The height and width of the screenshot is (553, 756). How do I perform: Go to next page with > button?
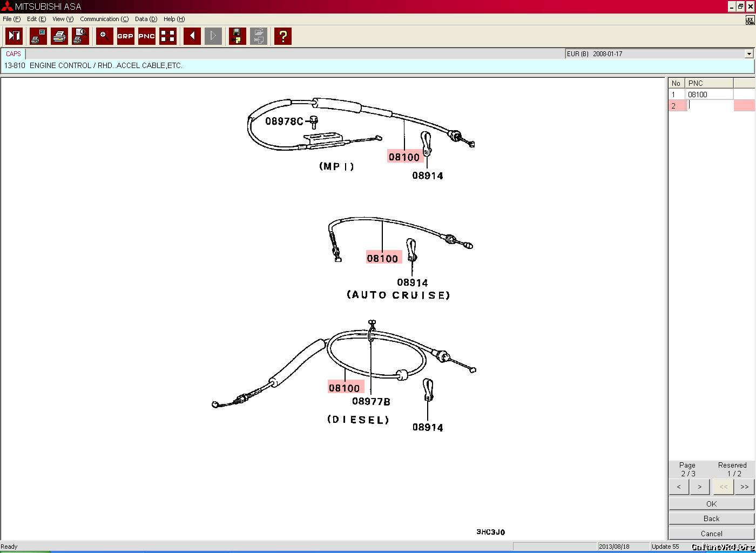699,487
